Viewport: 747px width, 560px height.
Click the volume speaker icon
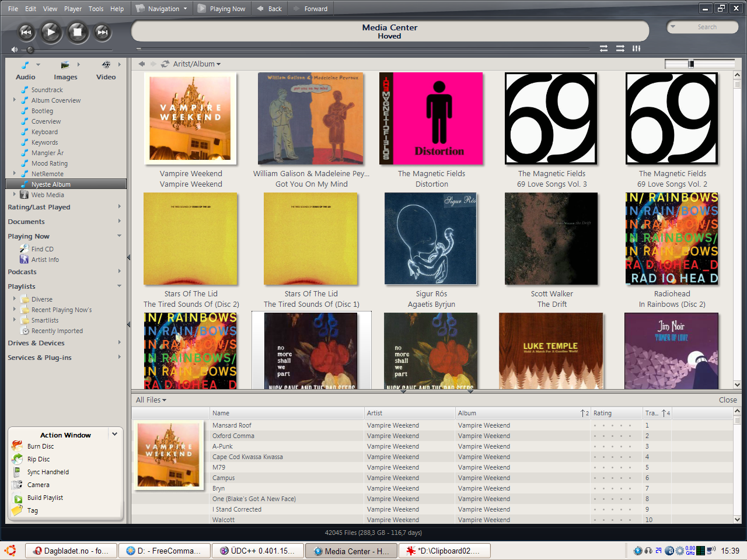[x=14, y=50]
